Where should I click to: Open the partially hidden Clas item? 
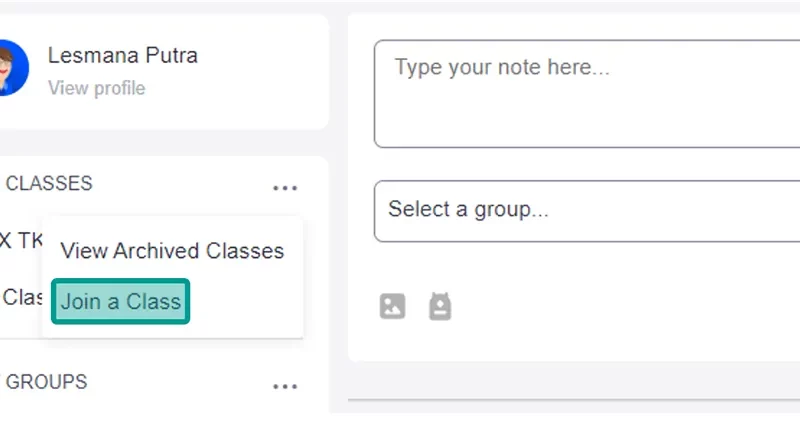[x=22, y=297]
